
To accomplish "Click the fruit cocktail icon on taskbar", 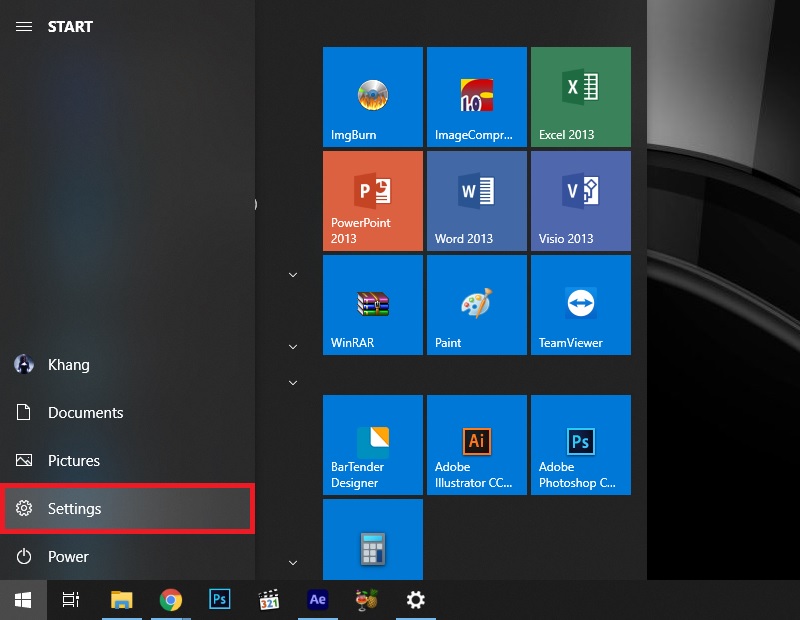I will 366,600.
